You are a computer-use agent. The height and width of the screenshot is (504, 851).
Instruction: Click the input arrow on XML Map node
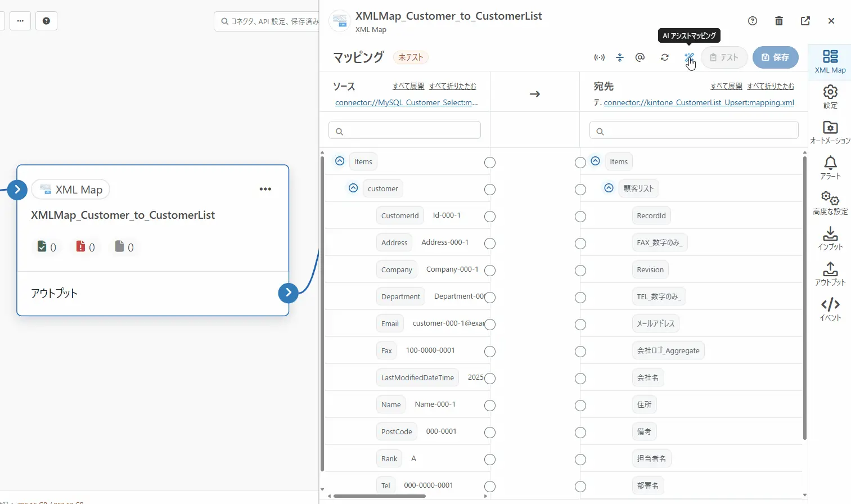pos(17,190)
